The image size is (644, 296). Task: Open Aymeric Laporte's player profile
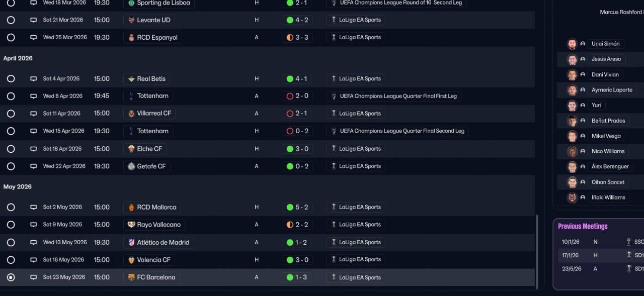pos(612,90)
